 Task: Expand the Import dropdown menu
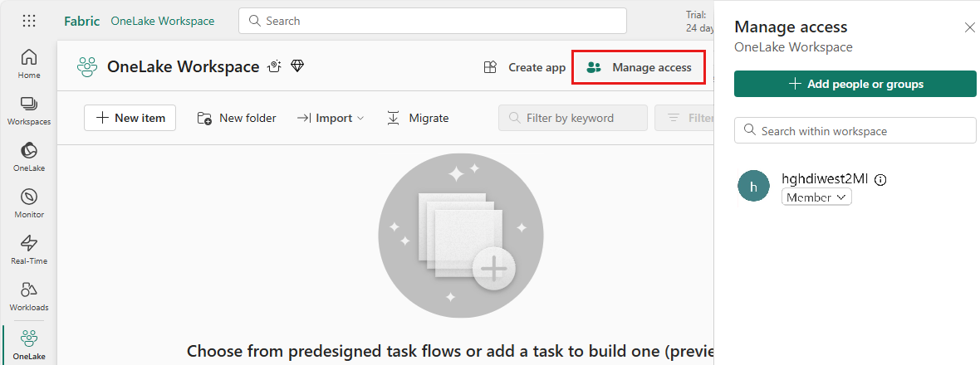[x=331, y=118]
